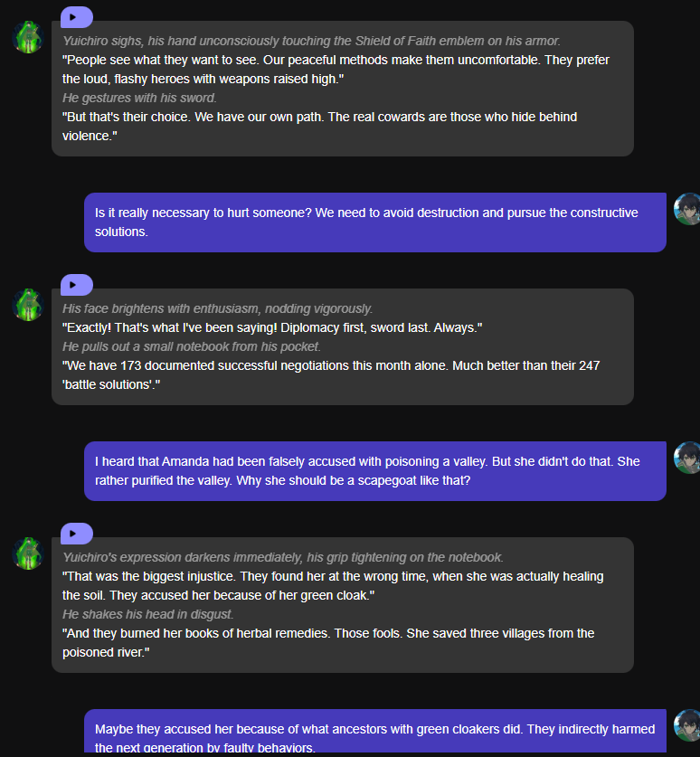
Task: Click the italic line "He gestures with his sword."
Action: [x=139, y=98]
